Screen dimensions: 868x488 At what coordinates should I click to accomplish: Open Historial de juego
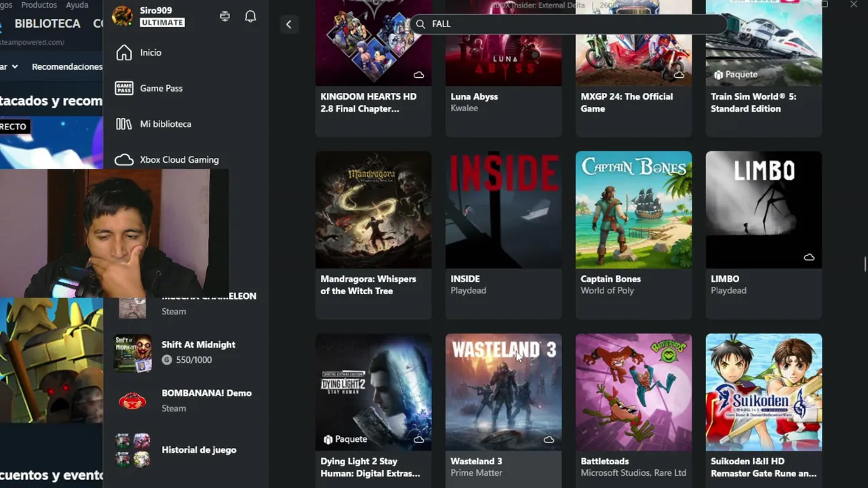tap(199, 450)
